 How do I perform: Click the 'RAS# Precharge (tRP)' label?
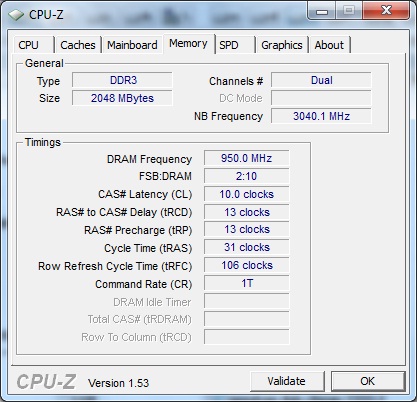(138, 230)
